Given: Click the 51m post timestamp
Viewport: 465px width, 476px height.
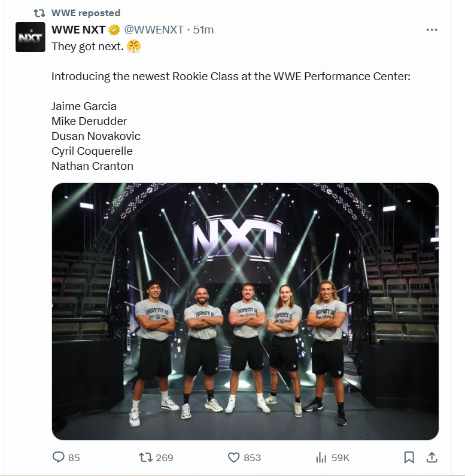Looking at the screenshot, I should 203,30.
